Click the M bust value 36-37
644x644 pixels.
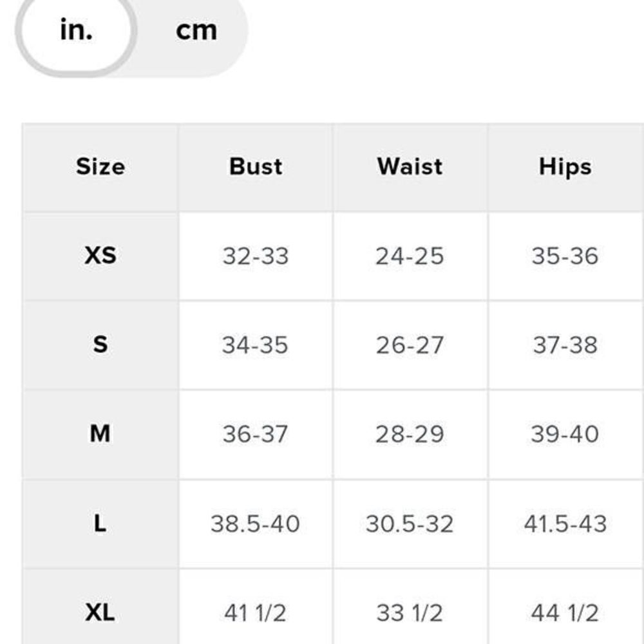[x=256, y=434]
